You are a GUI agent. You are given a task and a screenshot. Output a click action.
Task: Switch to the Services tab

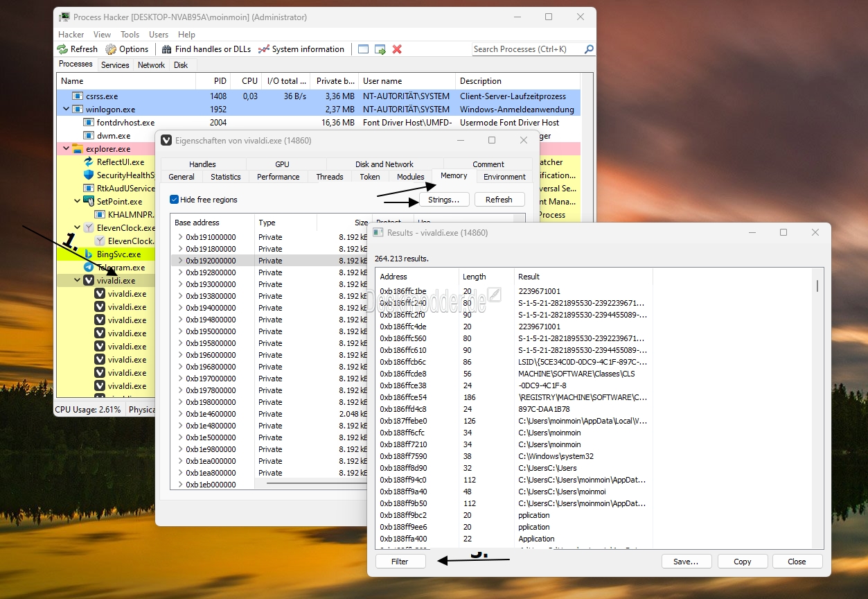(115, 65)
